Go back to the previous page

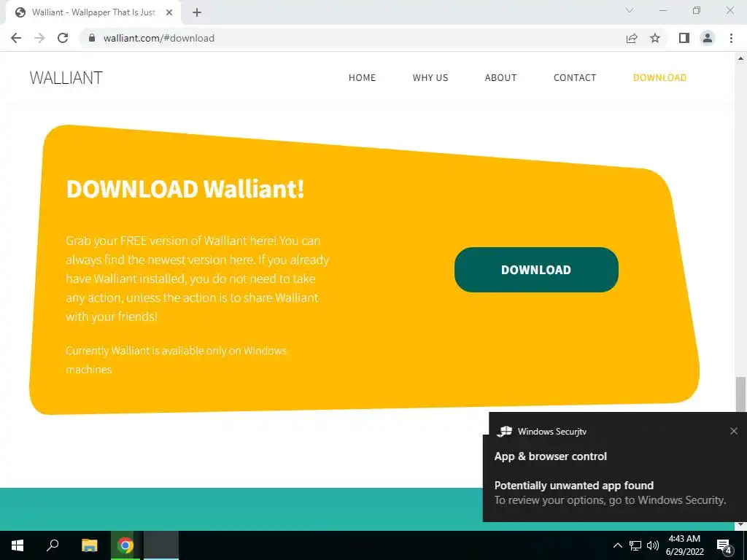16,38
